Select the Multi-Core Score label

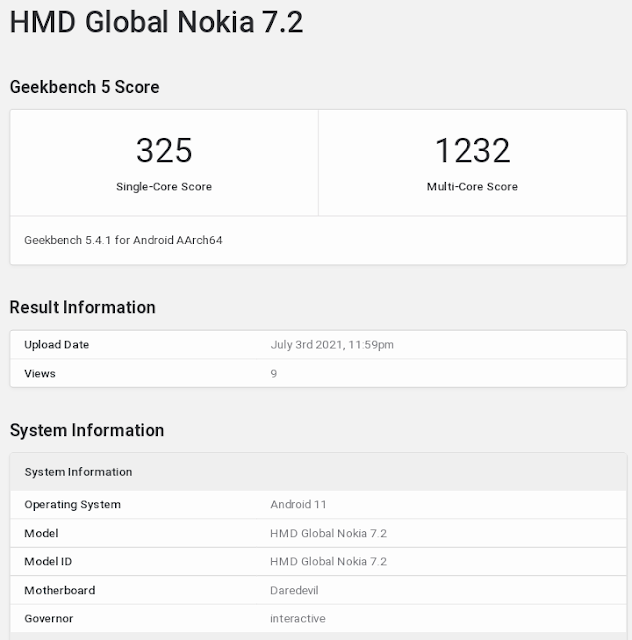click(472, 187)
